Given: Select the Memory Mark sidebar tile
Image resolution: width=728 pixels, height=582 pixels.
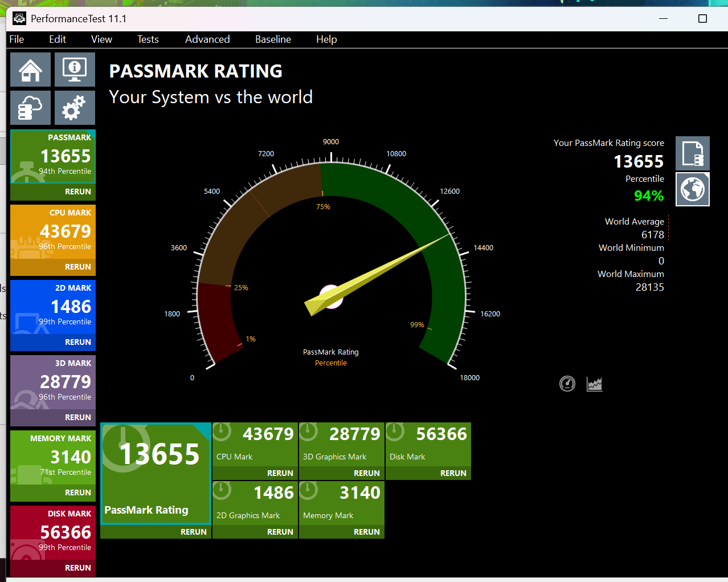Looking at the screenshot, I should pyautogui.click(x=53, y=457).
